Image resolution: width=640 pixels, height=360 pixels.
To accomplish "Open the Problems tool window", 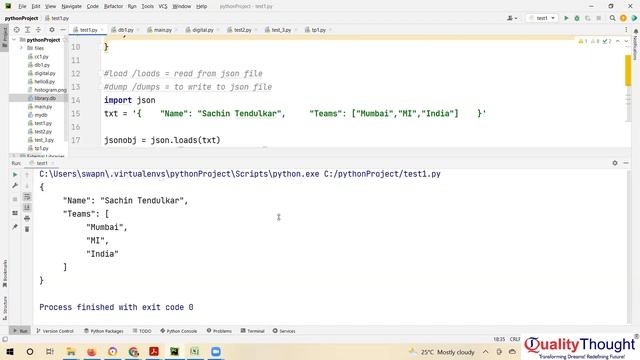I will coord(219,331).
